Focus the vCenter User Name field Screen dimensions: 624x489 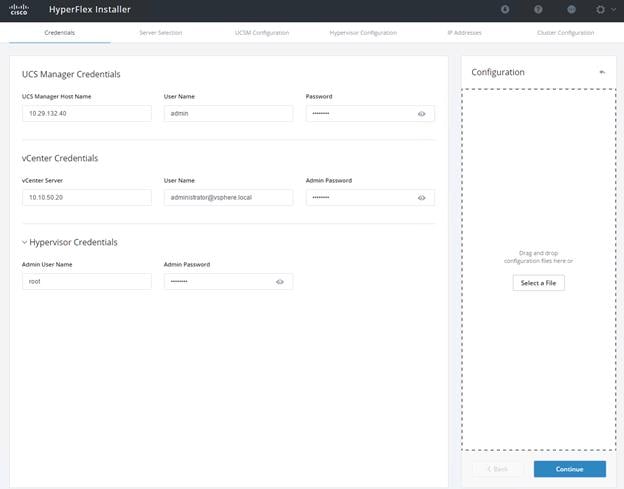tap(228, 197)
